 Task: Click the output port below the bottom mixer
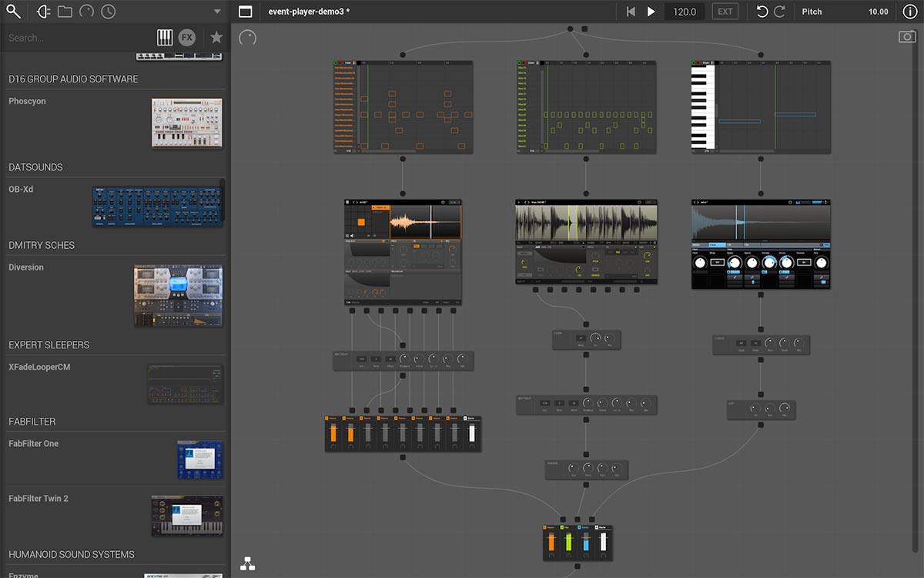pyautogui.click(x=577, y=566)
